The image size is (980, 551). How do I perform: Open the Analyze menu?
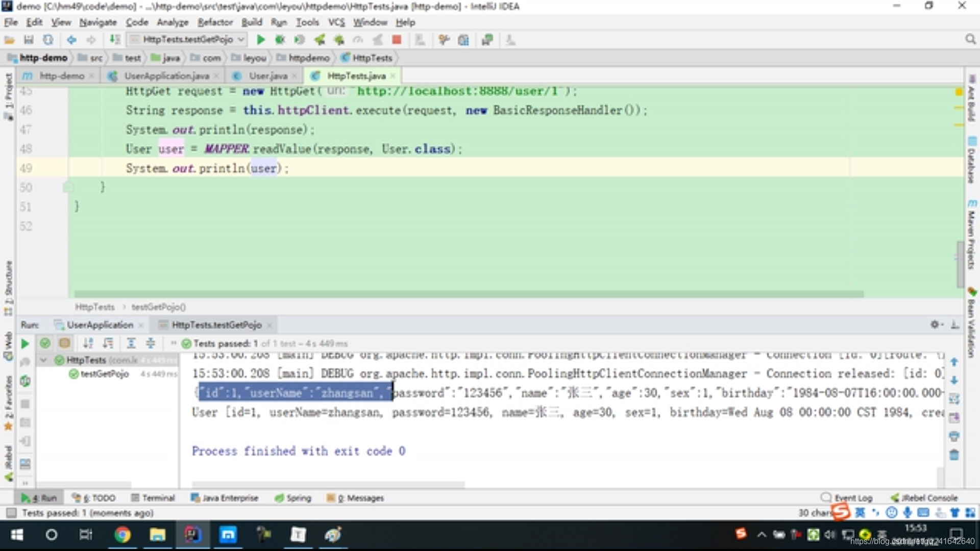pyautogui.click(x=173, y=22)
